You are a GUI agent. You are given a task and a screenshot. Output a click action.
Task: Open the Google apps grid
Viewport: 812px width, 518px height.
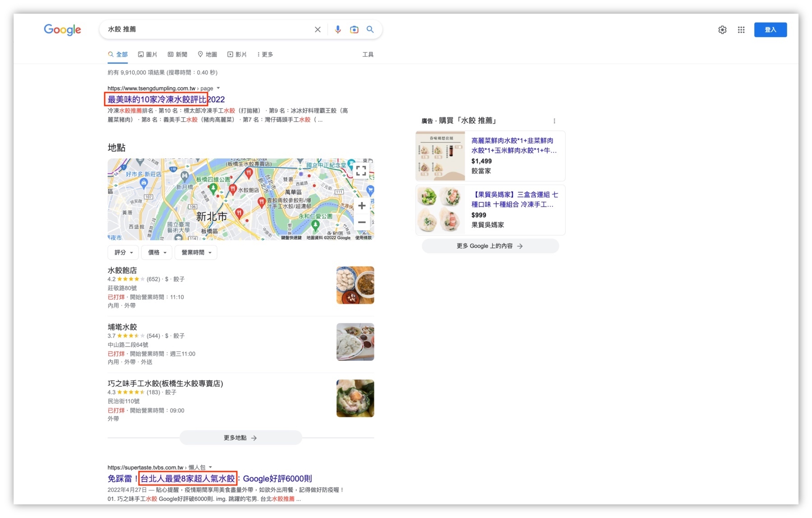coord(741,29)
